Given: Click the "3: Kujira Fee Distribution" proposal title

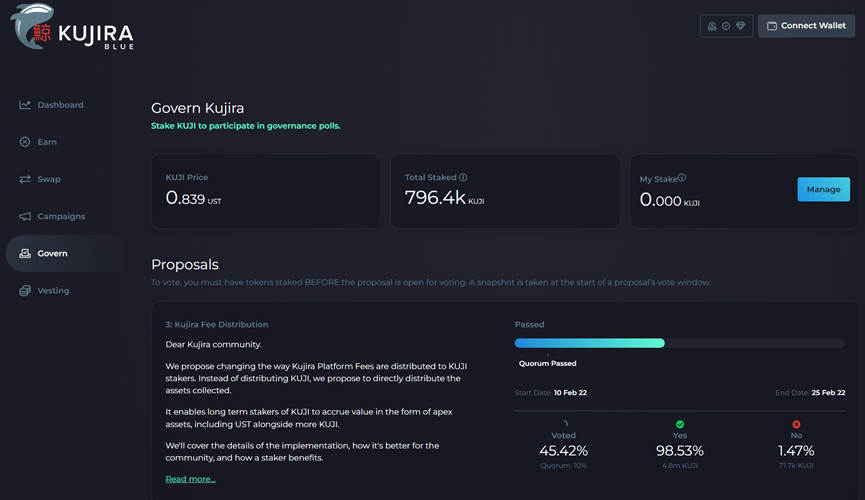Looking at the screenshot, I should 217,325.
